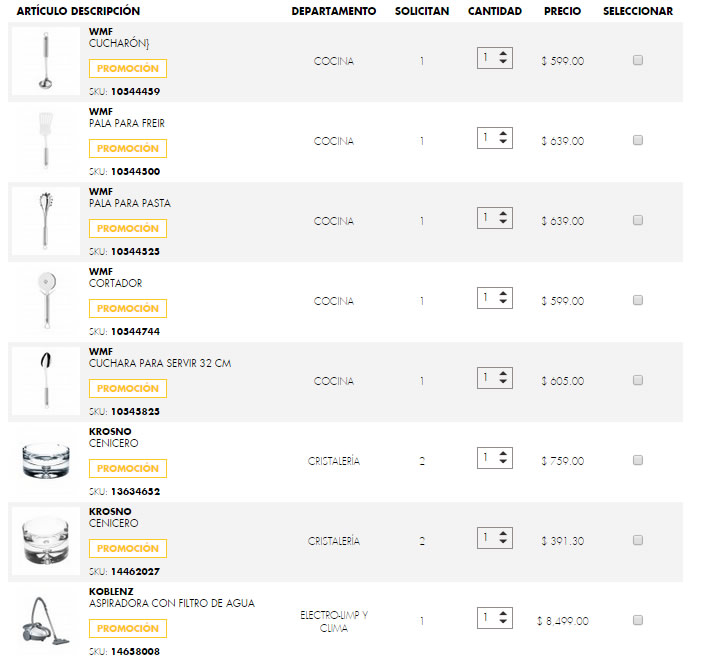Screen dimensions: 702x662
Task: Select the checkbox for Cenicero priced $391.30
Action: 638,541
